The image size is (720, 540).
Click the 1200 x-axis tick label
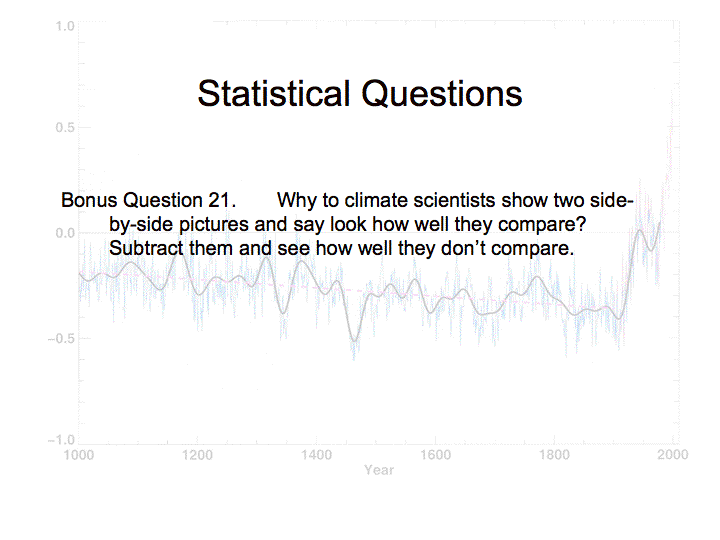click(x=198, y=454)
